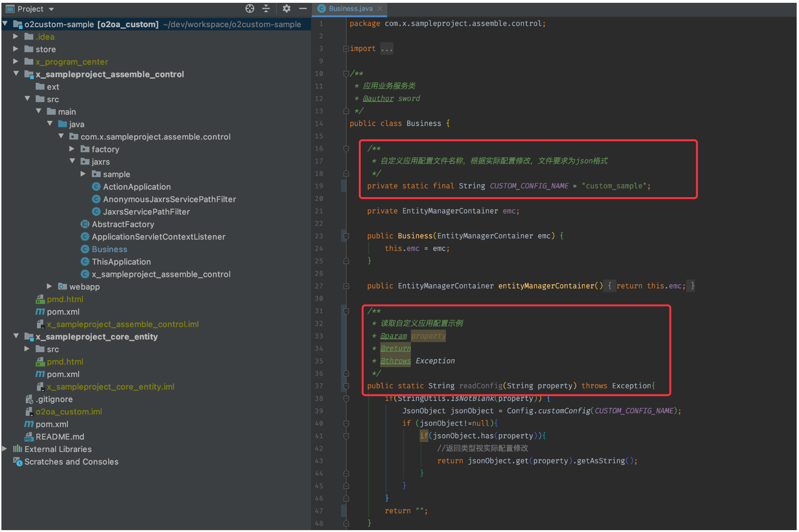Select README.md file in tree

pyautogui.click(x=59, y=436)
